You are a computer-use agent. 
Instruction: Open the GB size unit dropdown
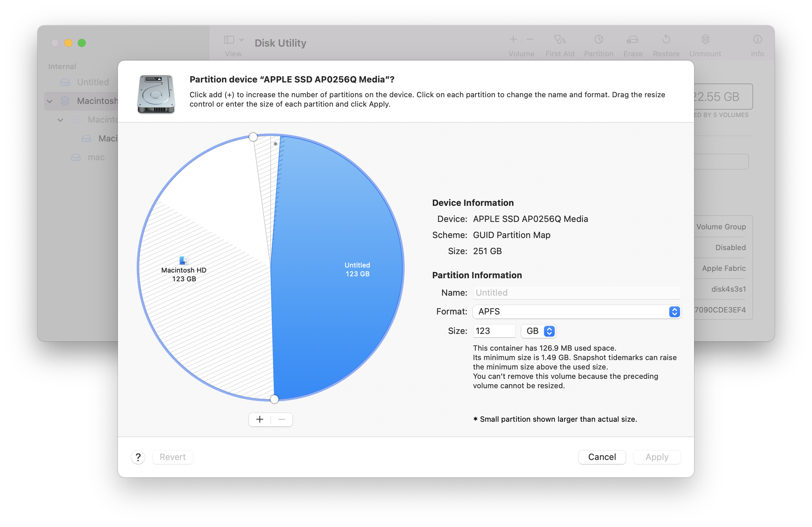point(538,331)
